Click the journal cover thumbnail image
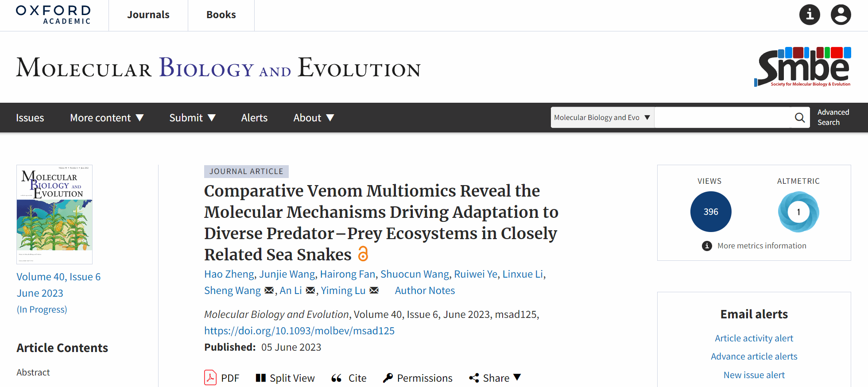The width and height of the screenshot is (868, 387). 54,214
